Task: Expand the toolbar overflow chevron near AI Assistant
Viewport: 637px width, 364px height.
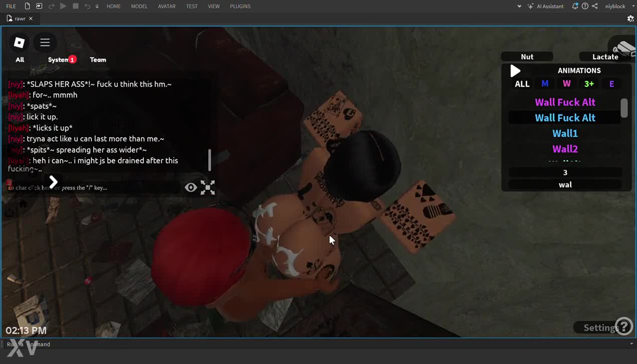Action: pyautogui.click(x=519, y=6)
